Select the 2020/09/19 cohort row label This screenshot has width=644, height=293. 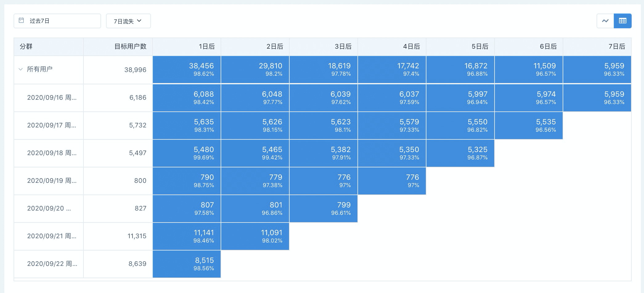[x=52, y=181]
